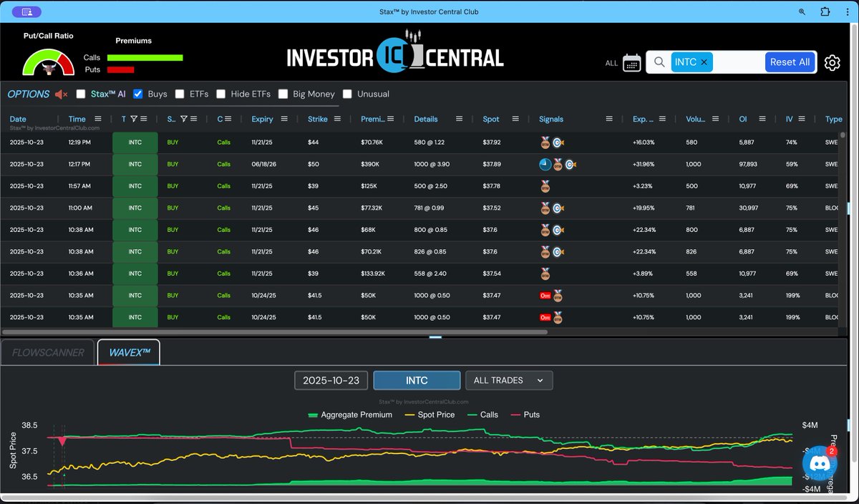Click the zoom magnifier in title bar
Screen dimensions: 859x504
(802, 11)
